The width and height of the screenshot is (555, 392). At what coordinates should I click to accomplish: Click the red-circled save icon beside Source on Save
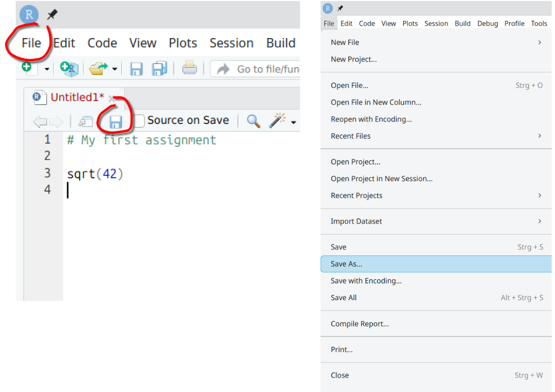(116, 120)
